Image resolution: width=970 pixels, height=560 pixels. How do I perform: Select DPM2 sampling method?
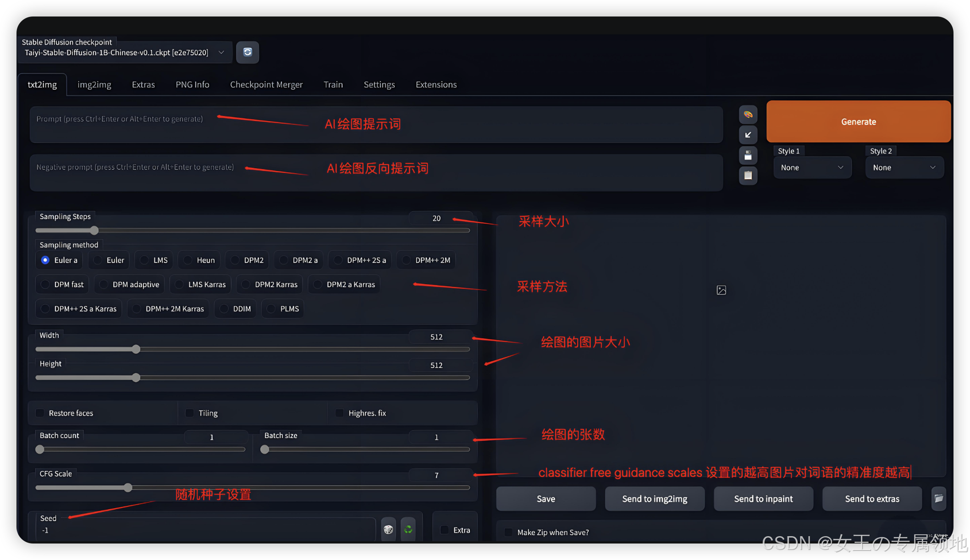click(x=247, y=260)
